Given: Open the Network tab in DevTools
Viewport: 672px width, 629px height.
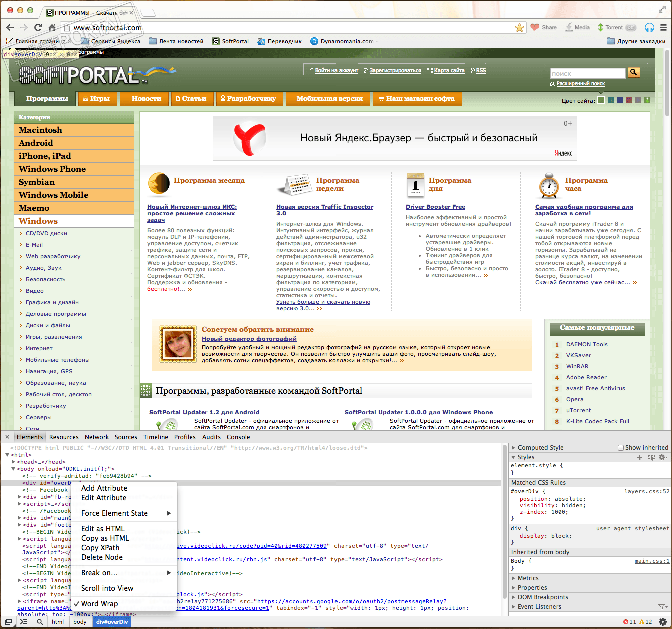Looking at the screenshot, I should [x=97, y=437].
